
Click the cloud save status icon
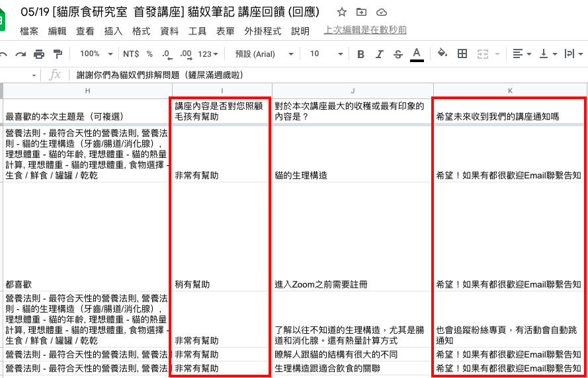[x=381, y=13]
